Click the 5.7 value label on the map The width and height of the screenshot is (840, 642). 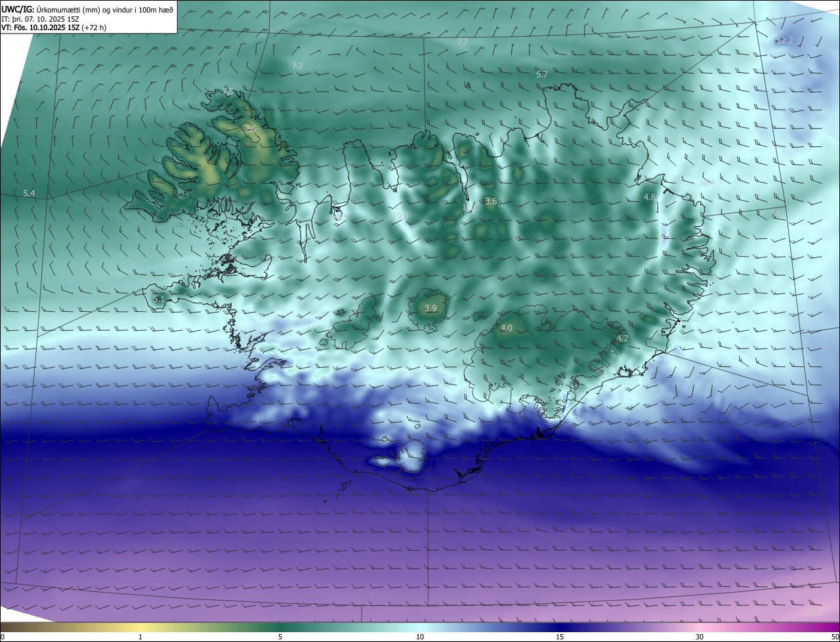pos(542,75)
